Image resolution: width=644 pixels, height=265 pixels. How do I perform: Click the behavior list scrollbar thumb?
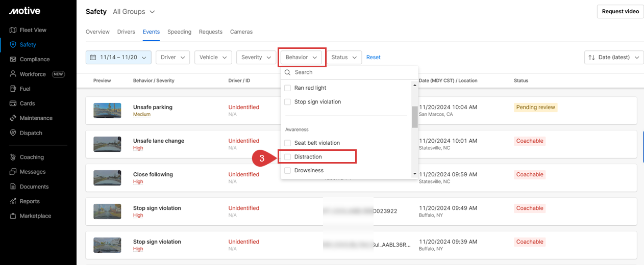coord(414,117)
